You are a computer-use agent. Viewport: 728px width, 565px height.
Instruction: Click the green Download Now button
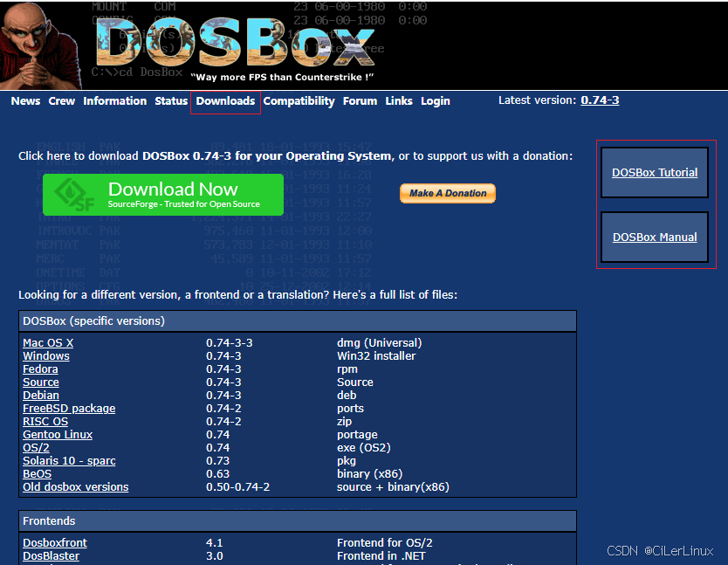click(x=163, y=195)
